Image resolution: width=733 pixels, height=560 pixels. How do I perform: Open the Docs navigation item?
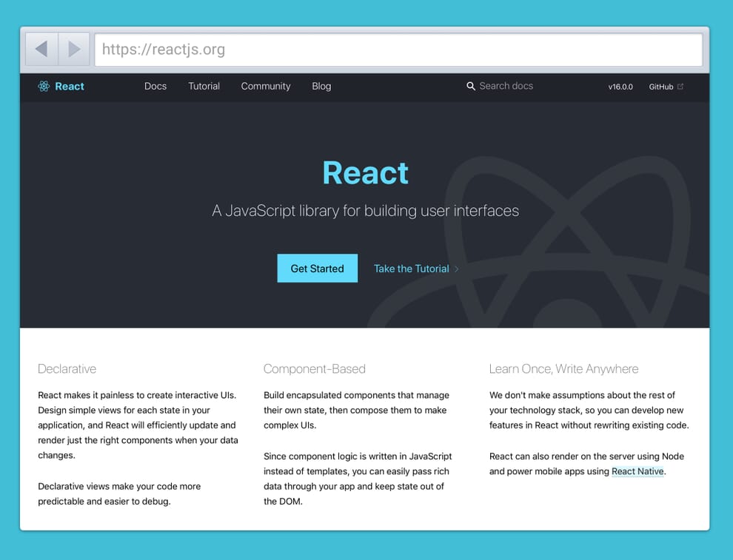(x=155, y=87)
